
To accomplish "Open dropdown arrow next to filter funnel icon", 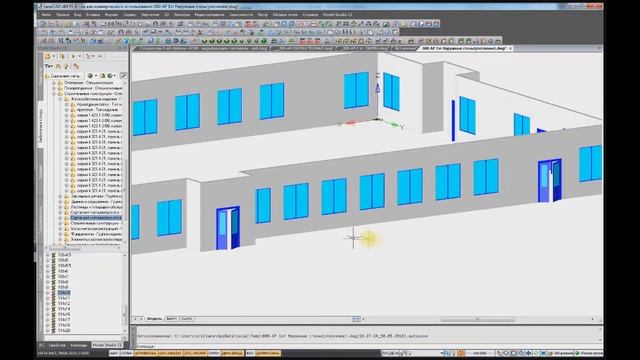I will (x=52, y=66).
